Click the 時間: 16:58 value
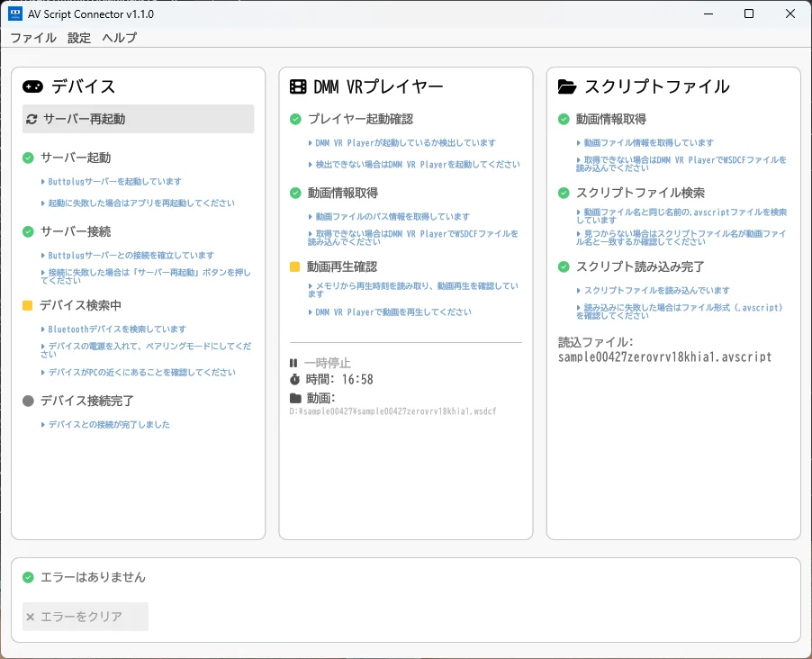Image resolution: width=812 pixels, height=659 pixels. pyautogui.click(x=339, y=379)
